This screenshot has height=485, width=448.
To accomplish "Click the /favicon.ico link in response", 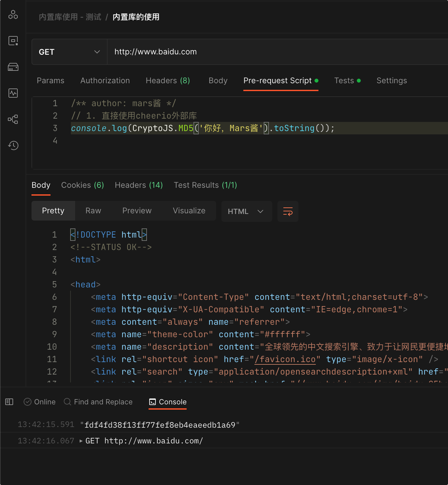I will (285, 359).
